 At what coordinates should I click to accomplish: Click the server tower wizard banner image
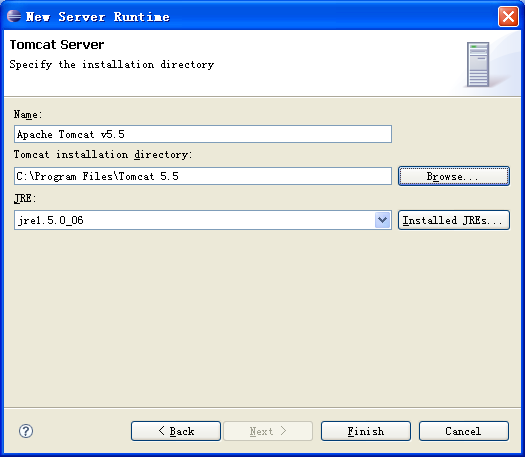[x=478, y=64]
